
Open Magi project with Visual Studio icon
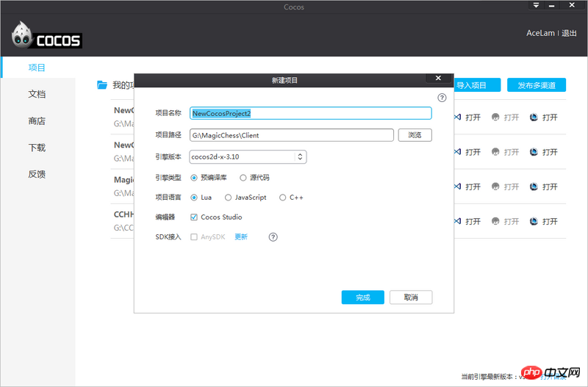(x=457, y=187)
